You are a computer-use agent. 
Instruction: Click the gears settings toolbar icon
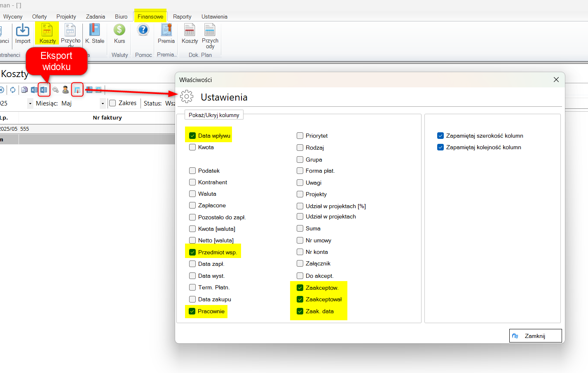click(56, 90)
